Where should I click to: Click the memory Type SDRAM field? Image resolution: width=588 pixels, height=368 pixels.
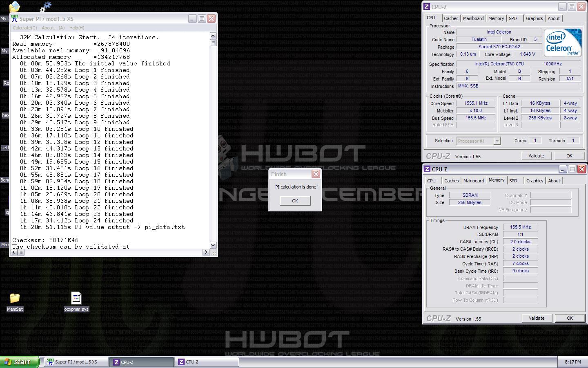pos(470,195)
